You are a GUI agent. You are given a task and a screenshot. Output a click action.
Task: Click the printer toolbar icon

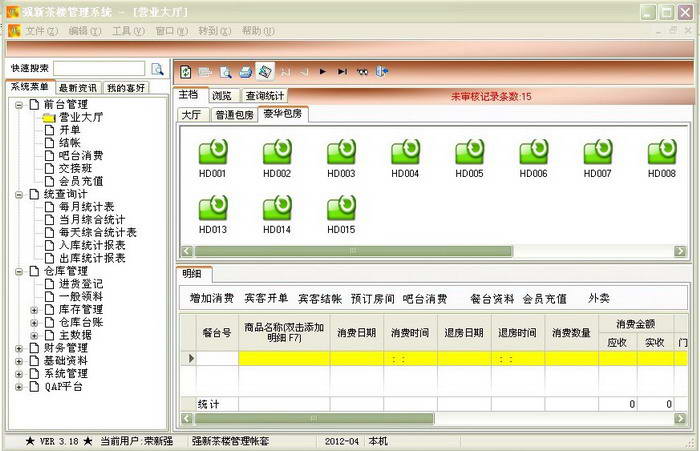point(245,71)
